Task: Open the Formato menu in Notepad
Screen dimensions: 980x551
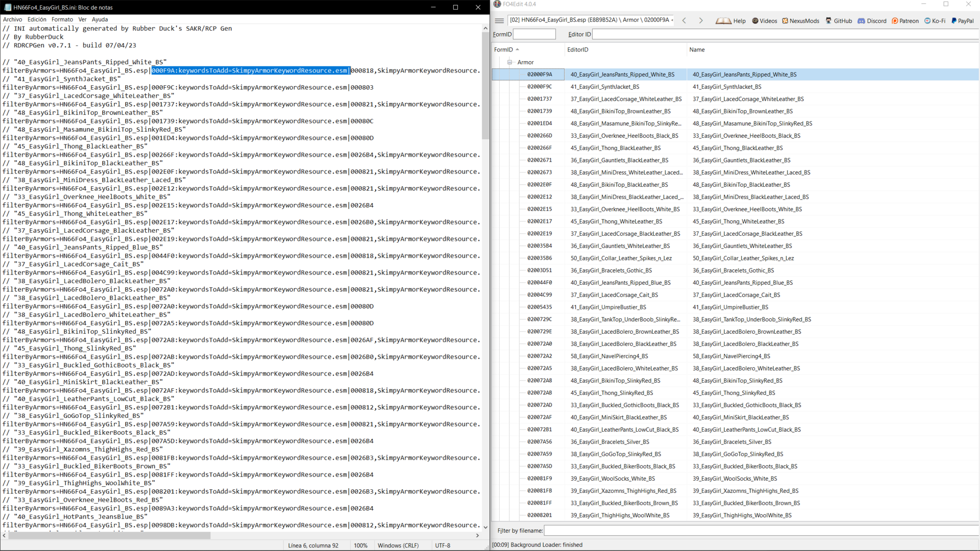Action: (x=62, y=19)
